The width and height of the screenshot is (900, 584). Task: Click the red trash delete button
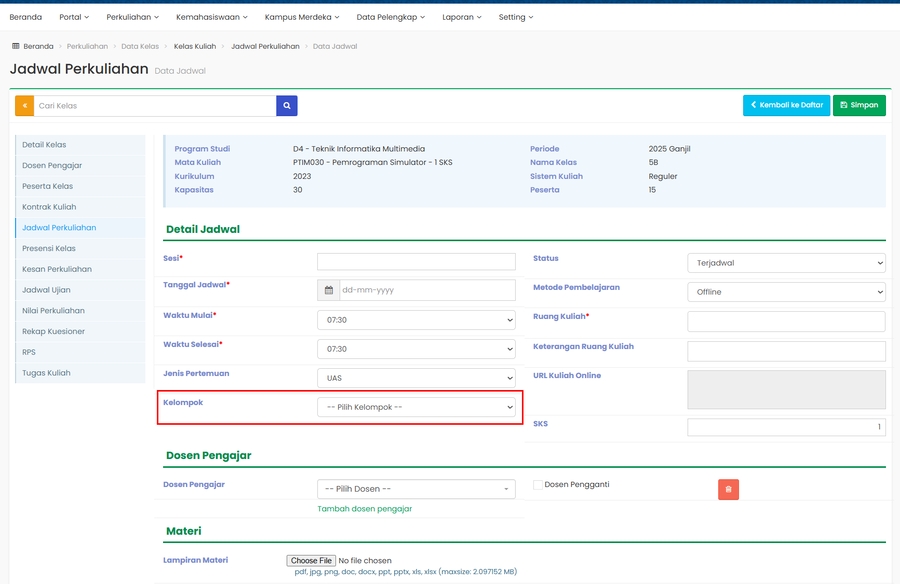click(728, 489)
